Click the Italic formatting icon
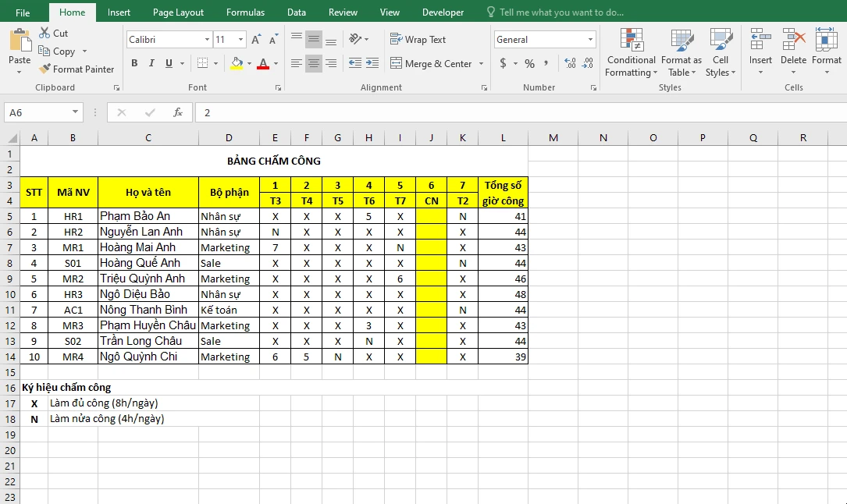847x504 pixels. (x=151, y=63)
